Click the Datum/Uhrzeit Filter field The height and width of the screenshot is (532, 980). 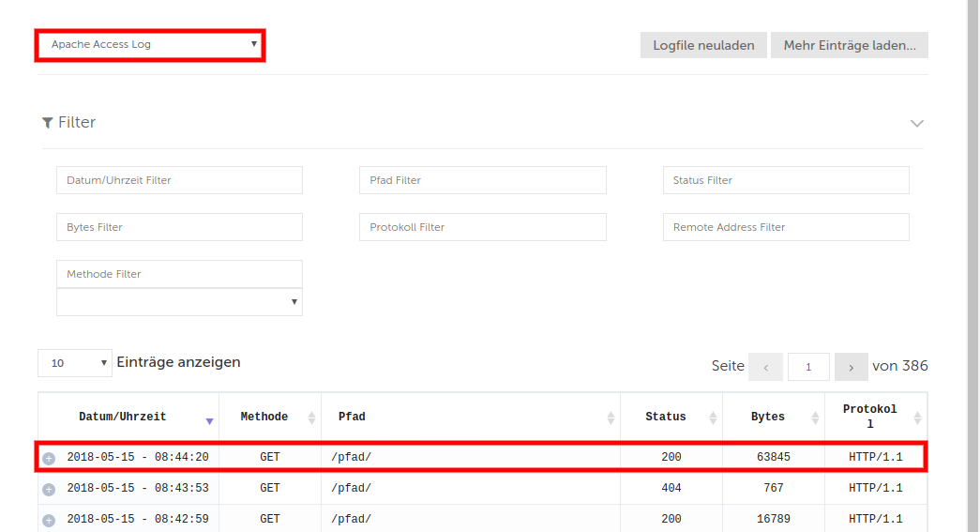pyautogui.click(x=179, y=180)
